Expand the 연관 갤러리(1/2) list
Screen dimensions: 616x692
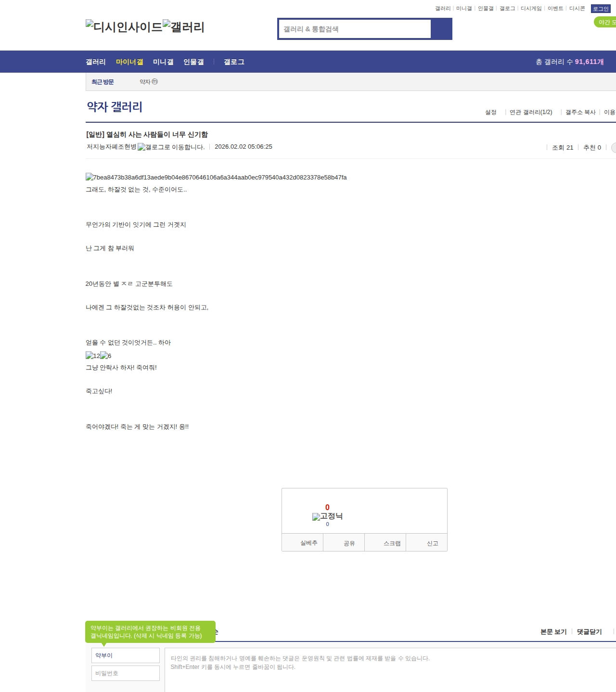pyautogui.click(x=530, y=112)
